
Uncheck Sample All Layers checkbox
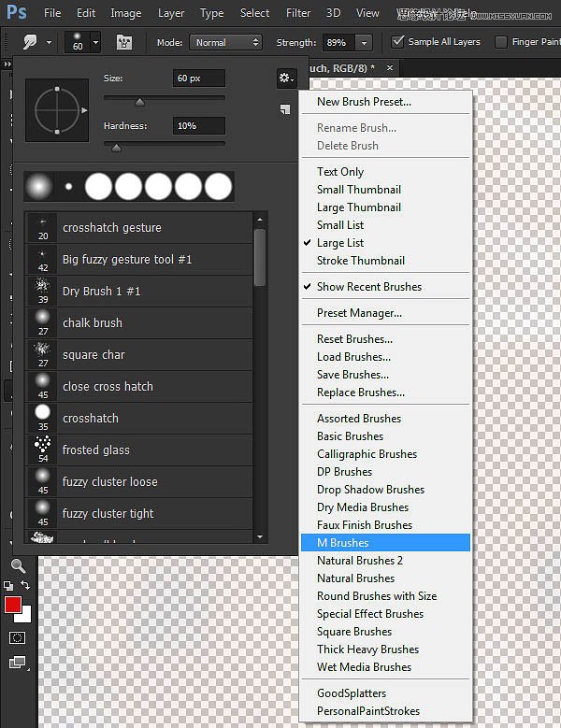pyautogui.click(x=397, y=42)
